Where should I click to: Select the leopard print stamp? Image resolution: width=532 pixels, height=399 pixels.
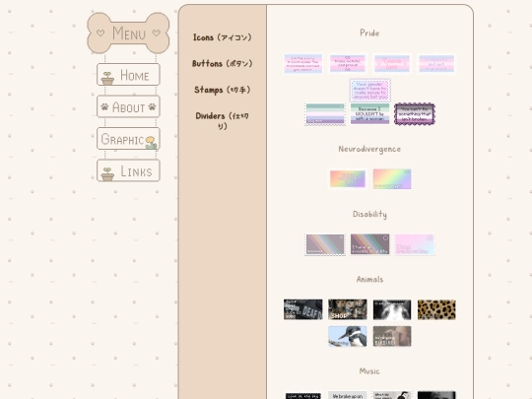point(436,309)
